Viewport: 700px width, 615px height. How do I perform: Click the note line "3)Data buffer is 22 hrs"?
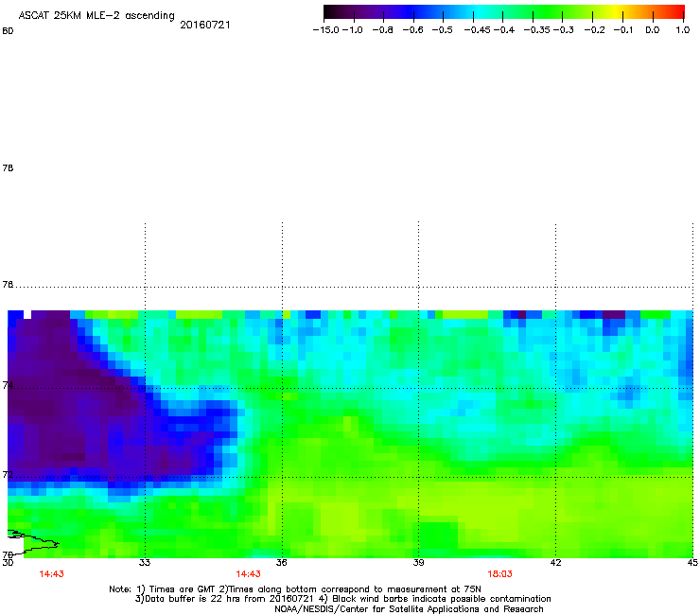coord(342,599)
